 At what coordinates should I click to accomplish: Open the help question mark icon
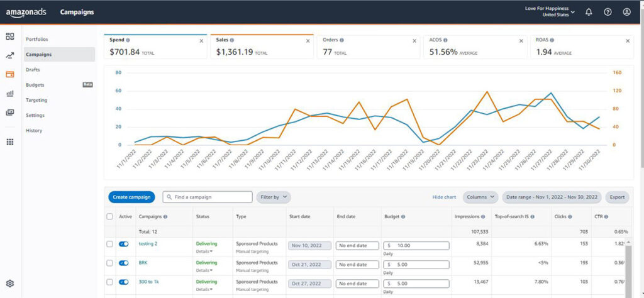point(608,12)
